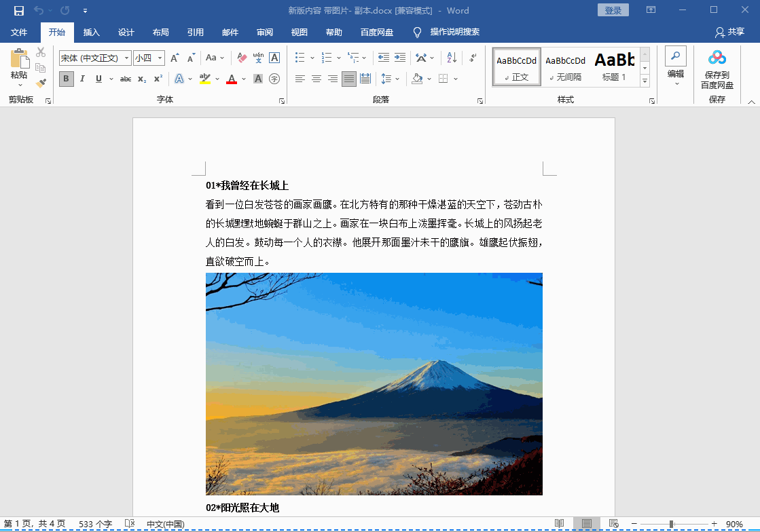Click the Sort paragraph icon
This screenshot has height=532, width=760.
pos(452,58)
